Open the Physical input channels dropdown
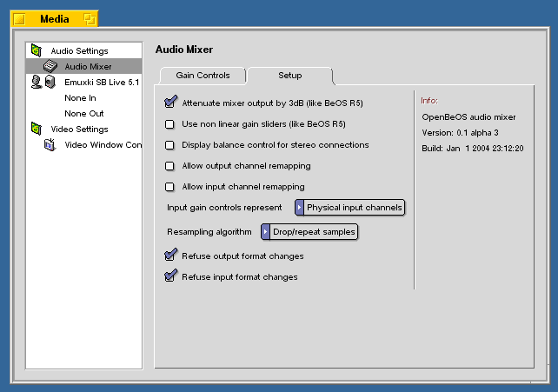Screen dimensions: 558x392 coord(349,208)
